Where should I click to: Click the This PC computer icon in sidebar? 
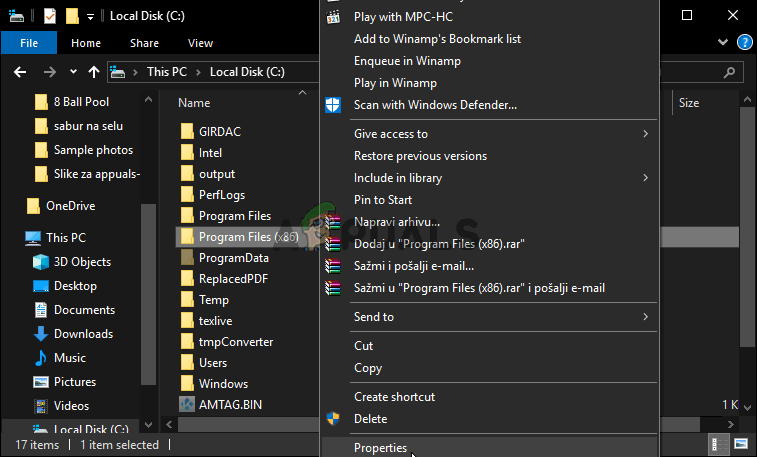[x=33, y=238]
